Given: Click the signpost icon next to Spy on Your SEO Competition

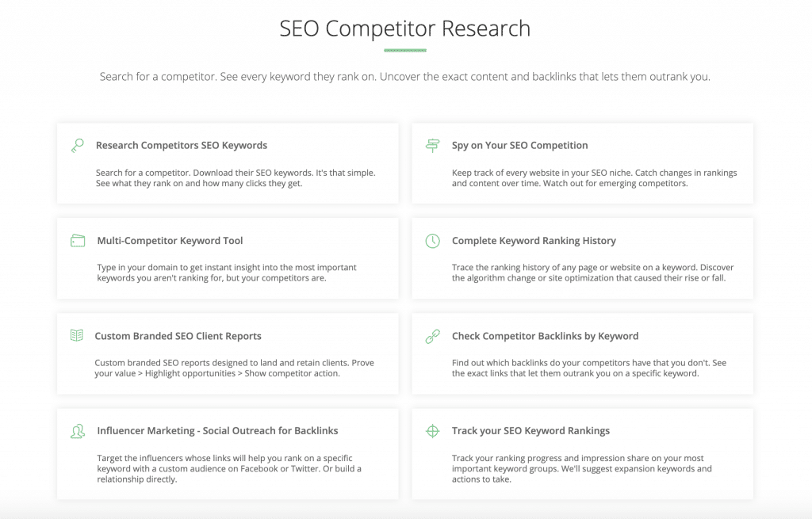Looking at the screenshot, I should pyautogui.click(x=432, y=146).
